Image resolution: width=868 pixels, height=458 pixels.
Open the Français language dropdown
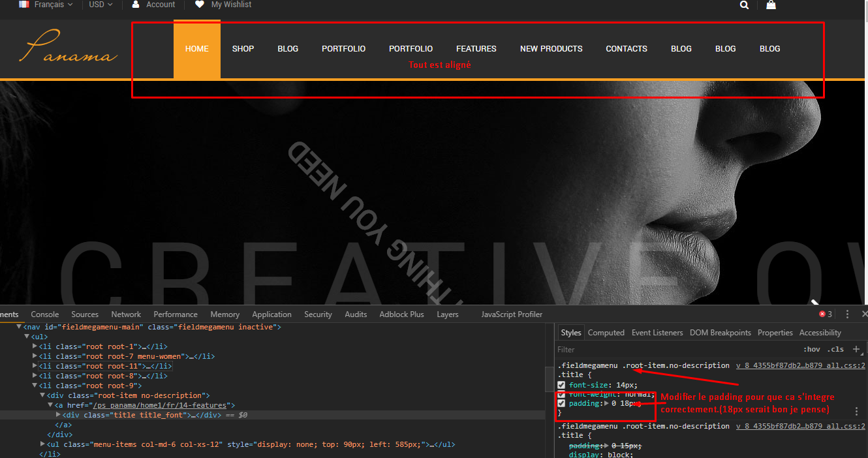(x=46, y=5)
